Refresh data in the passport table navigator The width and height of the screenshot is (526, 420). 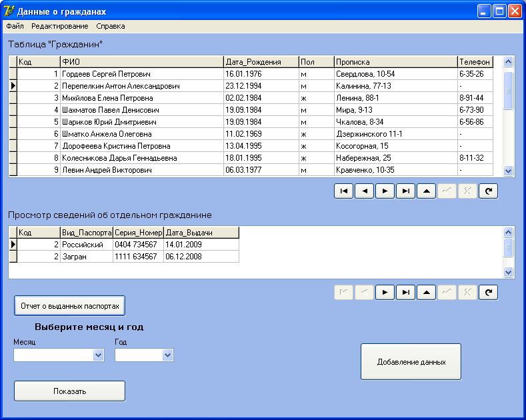[x=488, y=292]
